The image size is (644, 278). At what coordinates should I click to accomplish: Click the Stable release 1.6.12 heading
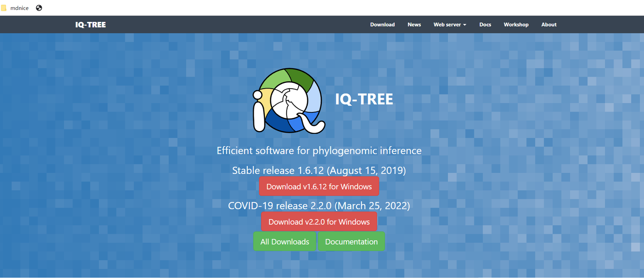319,171
